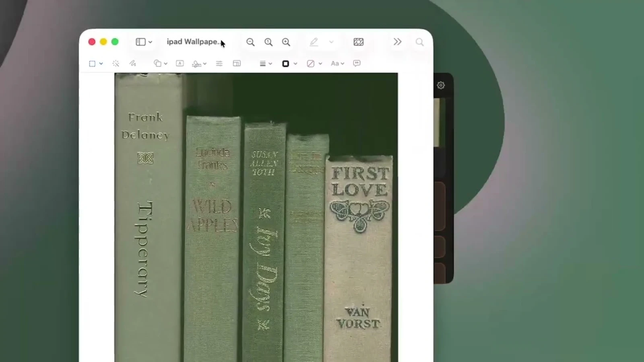The width and height of the screenshot is (644, 362).
Task: Click the remove background icon
Action: (x=358, y=42)
